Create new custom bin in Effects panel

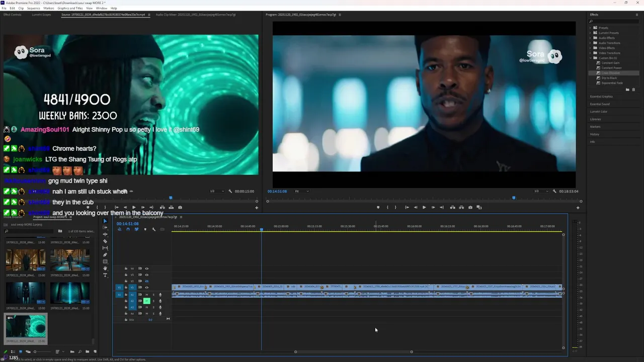(627, 89)
